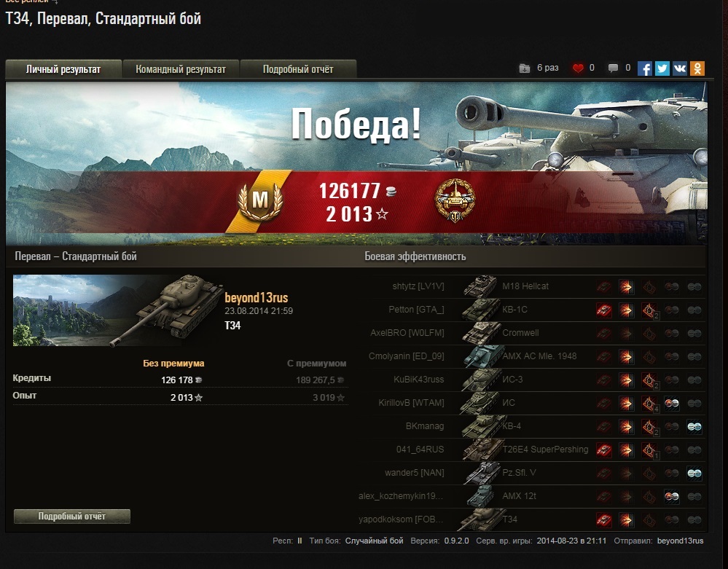Switch to Командный результат tab
The width and height of the screenshot is (728, 569).
[181, 69]
